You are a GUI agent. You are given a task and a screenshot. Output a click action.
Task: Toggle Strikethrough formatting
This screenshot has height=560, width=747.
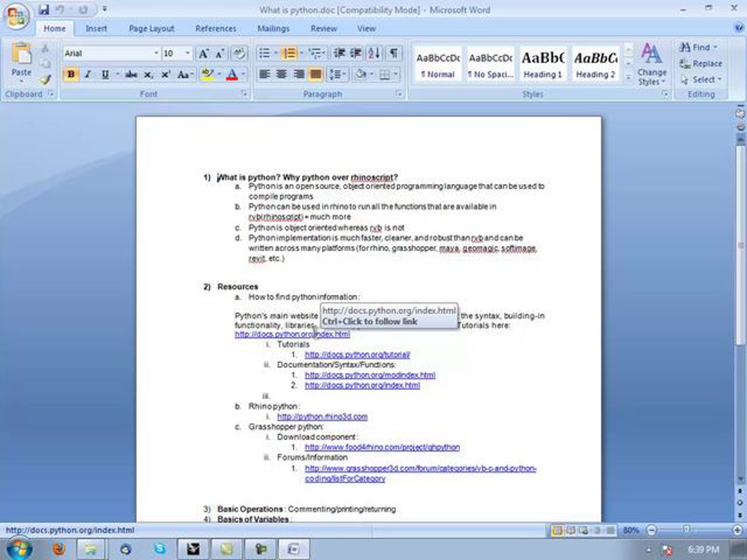(x=130, y=74)
